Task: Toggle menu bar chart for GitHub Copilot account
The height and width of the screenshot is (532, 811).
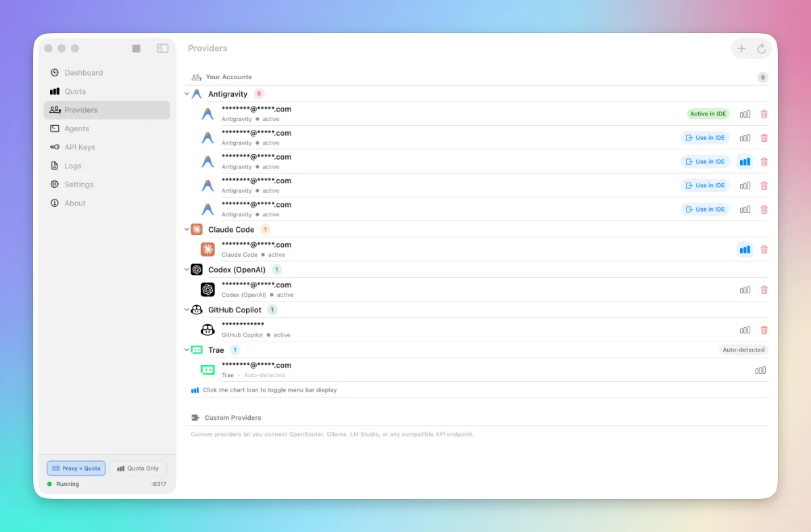Action: pyautogui.click(x=745, y=330)
